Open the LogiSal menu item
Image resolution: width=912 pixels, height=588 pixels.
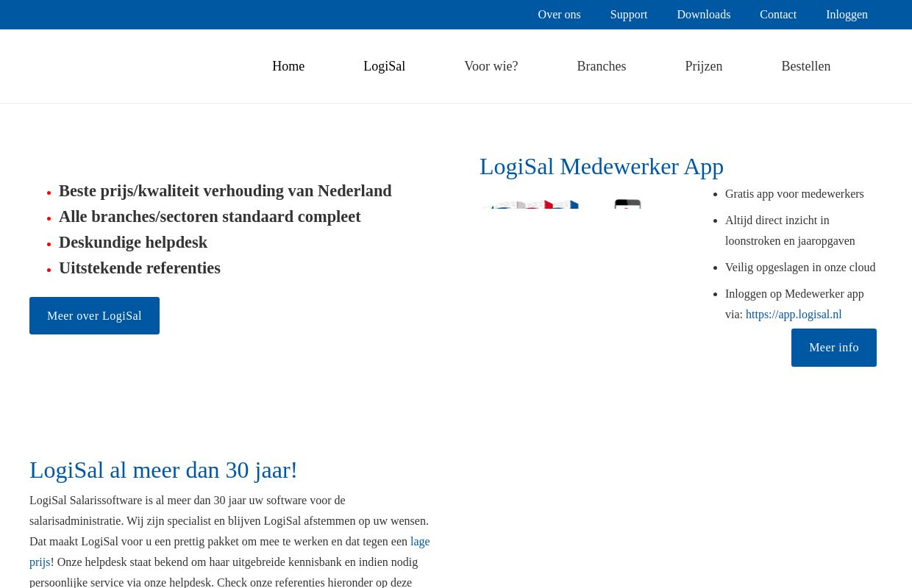coord(384,66)
